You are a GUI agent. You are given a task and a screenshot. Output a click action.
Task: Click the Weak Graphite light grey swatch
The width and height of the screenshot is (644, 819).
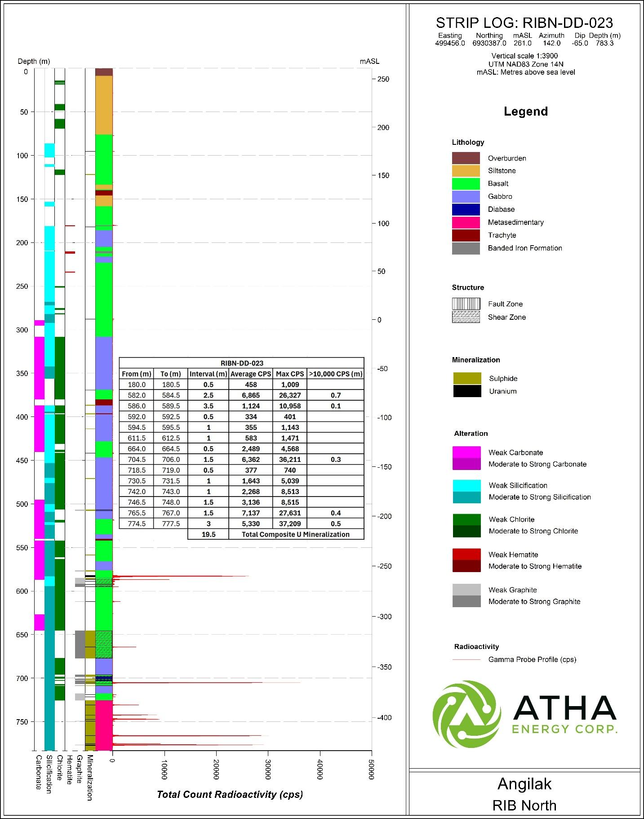(466, 590)
